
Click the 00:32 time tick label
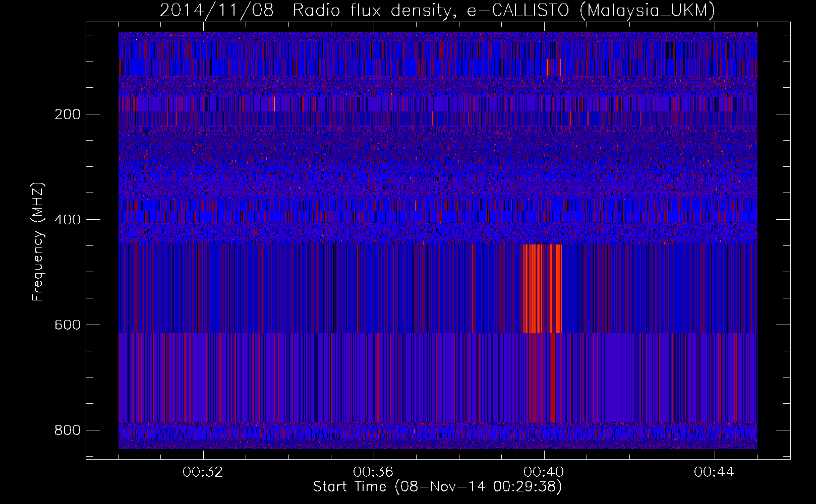pos(203,472)
